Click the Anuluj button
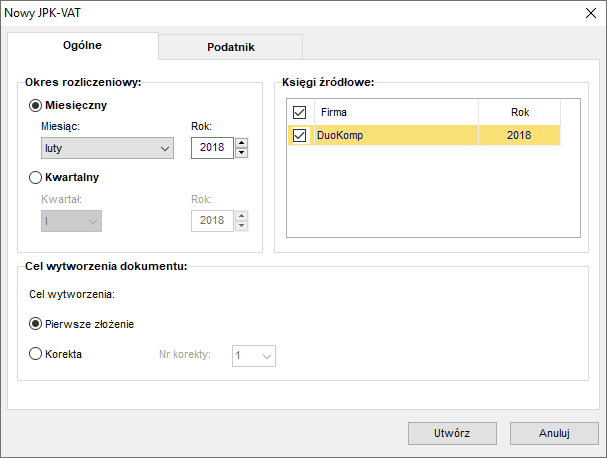This screenshot has height=458, width=607. pos(554,433)
